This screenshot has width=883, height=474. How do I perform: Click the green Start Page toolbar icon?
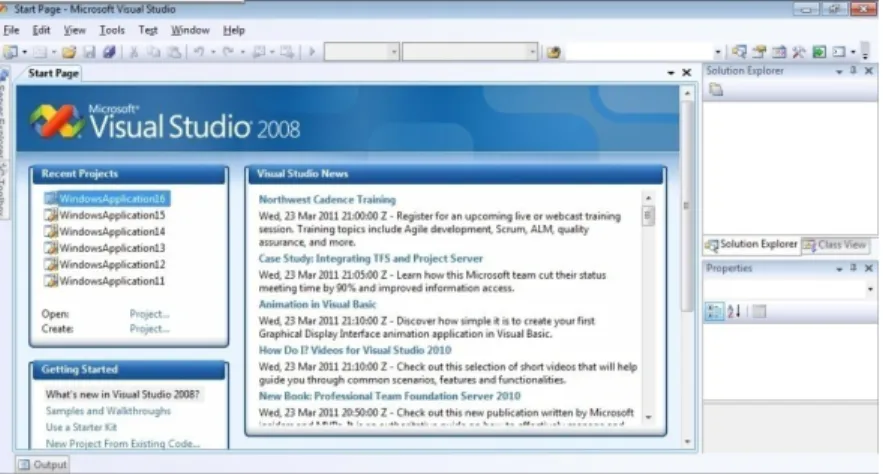(x=819, y=52)
